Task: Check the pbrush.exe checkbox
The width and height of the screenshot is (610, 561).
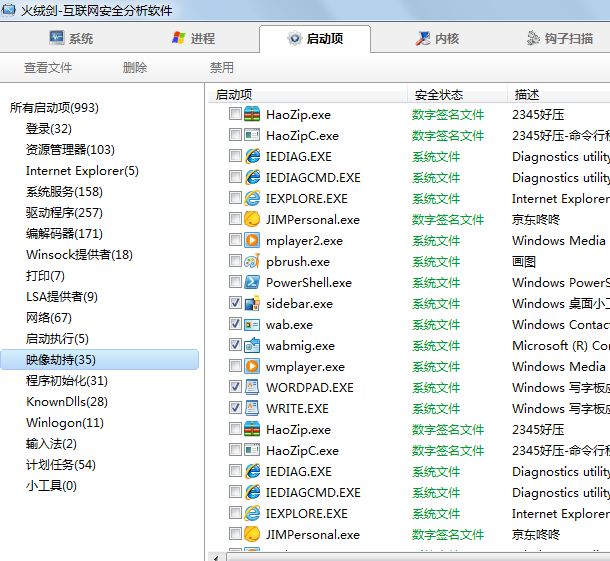Action: (x=235, y=261)
